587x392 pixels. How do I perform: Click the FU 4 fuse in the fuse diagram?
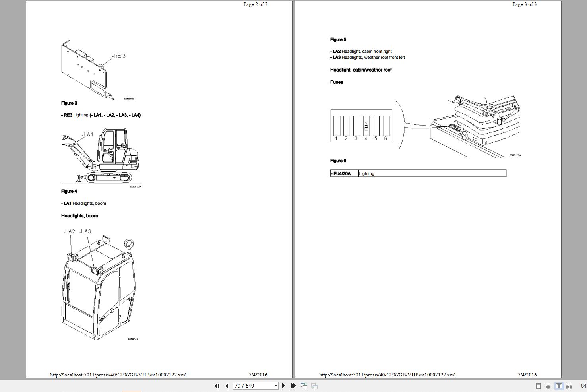366,126
